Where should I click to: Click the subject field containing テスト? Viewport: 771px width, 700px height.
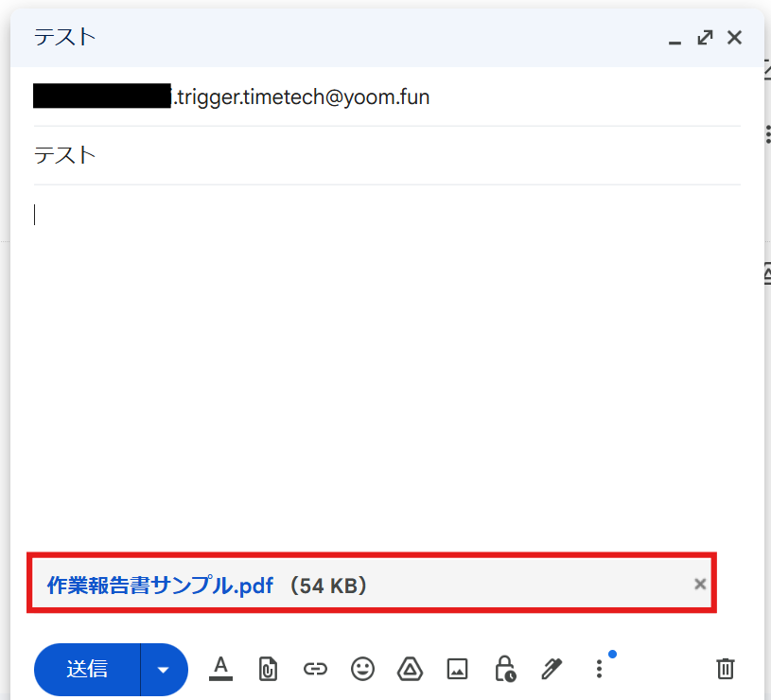(387, 156)
